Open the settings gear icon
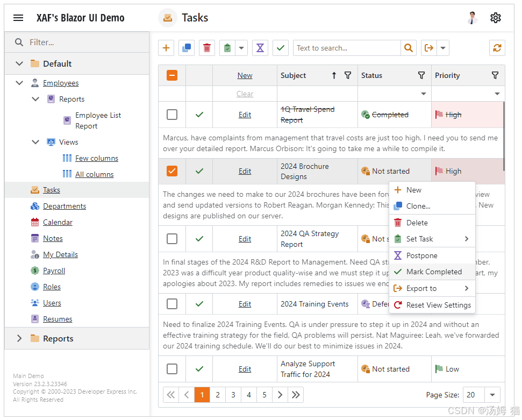 click(x=495, y=18)
